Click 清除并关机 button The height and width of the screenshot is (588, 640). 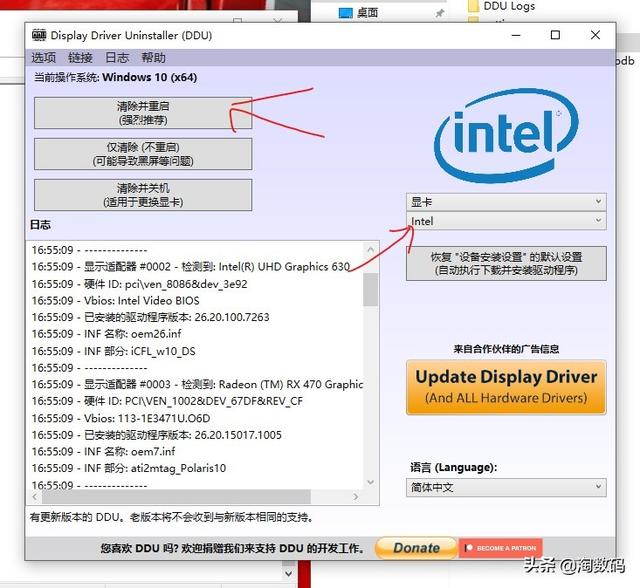coord(143,195)
